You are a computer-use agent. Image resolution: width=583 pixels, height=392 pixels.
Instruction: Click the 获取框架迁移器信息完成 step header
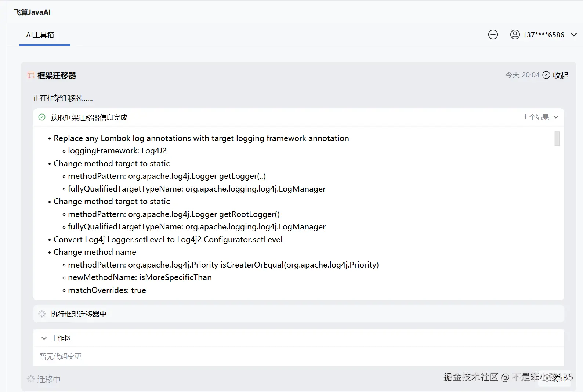(x=89, y=117)
